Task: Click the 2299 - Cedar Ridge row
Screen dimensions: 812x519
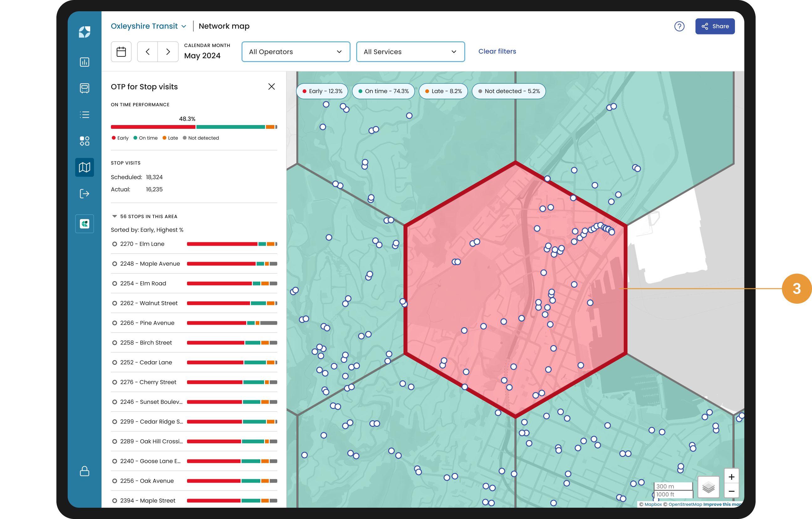Action: [x=194, y=422]
